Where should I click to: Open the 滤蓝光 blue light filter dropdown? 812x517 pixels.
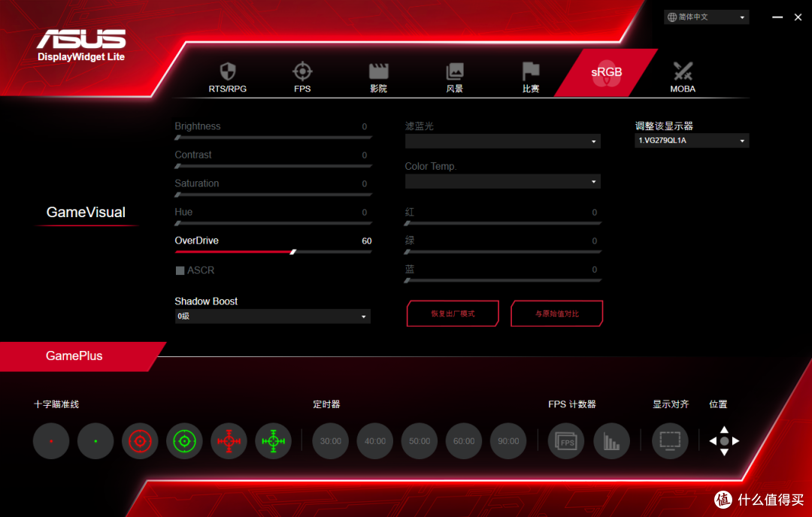pos(502,141)
